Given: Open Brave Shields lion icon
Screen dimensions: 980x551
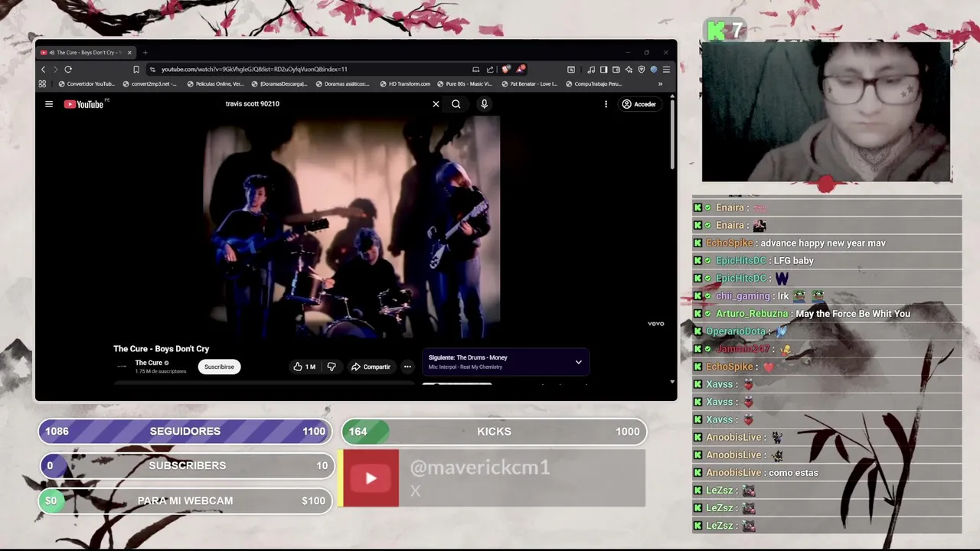Looking at the screenshot, I should 506,69.
